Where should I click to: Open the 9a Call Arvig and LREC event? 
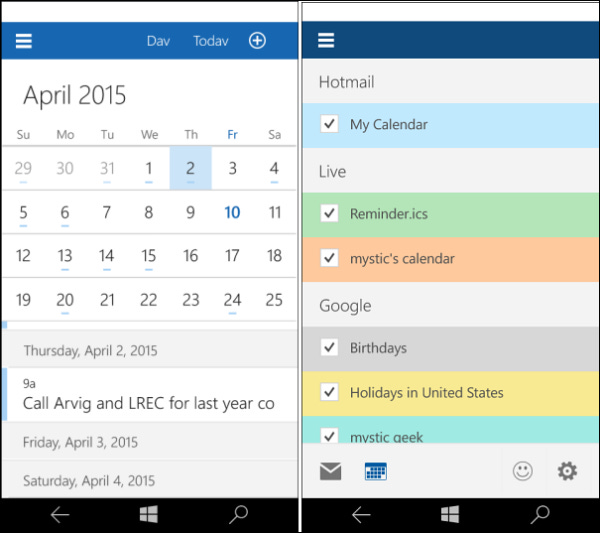coord(150,395)
